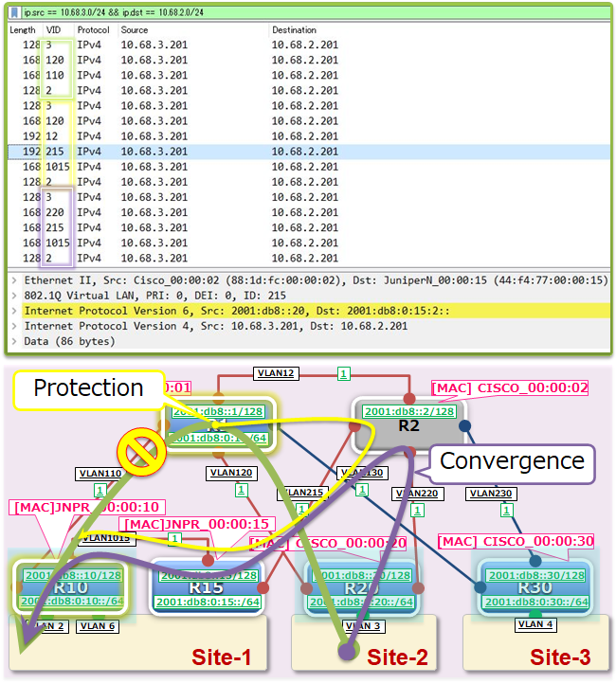Click the 2001:db8::30/128 address on R30
This screenshot has width=616, height=684.
click(x=536, y=575)
